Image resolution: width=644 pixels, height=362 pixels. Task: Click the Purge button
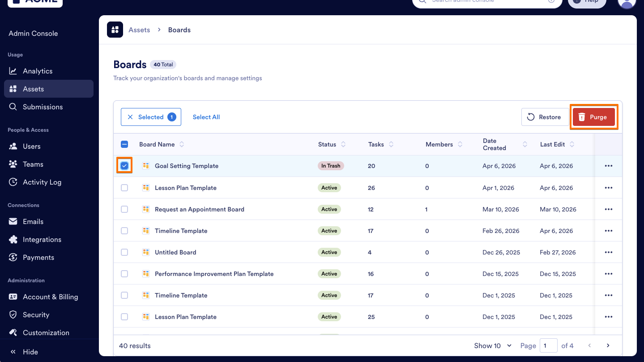(x=594, y=116)
